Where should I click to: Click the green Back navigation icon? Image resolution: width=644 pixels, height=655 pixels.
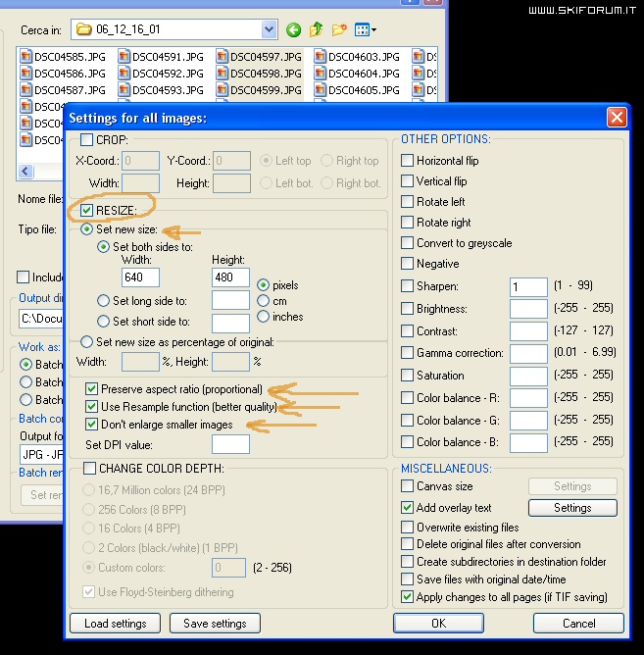click(293, 30)
